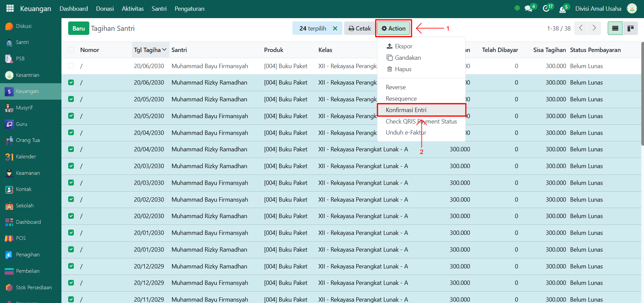Open the apps grid menu icon

pyautogui.click(x=10, y=8)
